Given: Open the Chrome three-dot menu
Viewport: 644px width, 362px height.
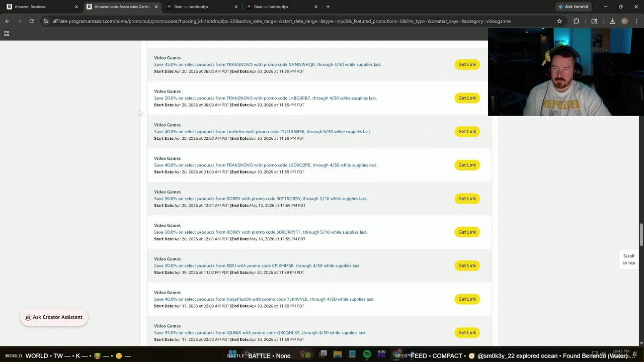Looking at the screenshot, I should tap(636, 21).
